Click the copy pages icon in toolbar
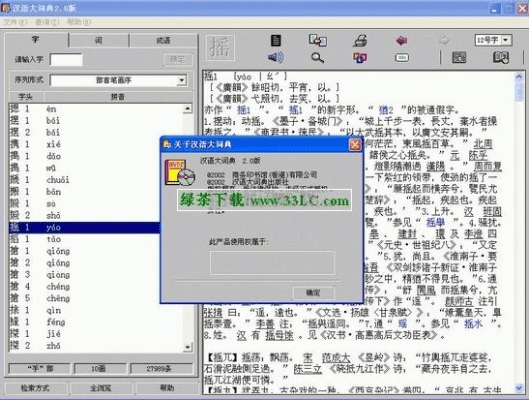 [317, 40]
